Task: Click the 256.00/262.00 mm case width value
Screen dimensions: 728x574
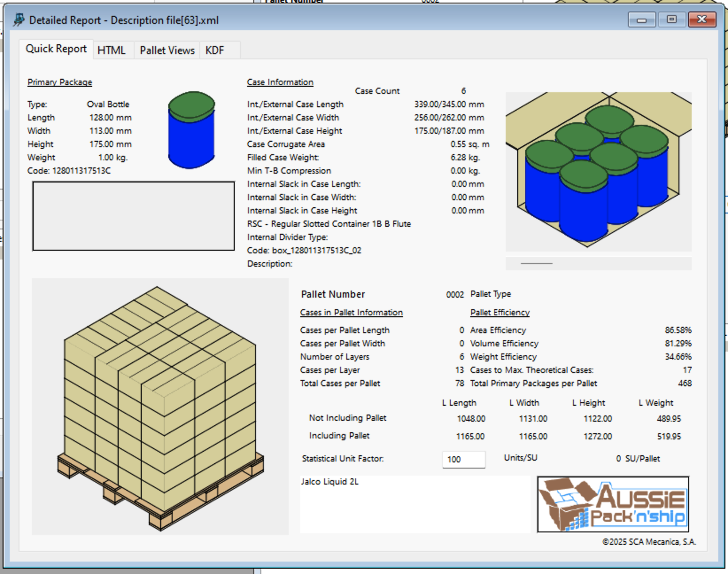Action: (x=449, y=117)
